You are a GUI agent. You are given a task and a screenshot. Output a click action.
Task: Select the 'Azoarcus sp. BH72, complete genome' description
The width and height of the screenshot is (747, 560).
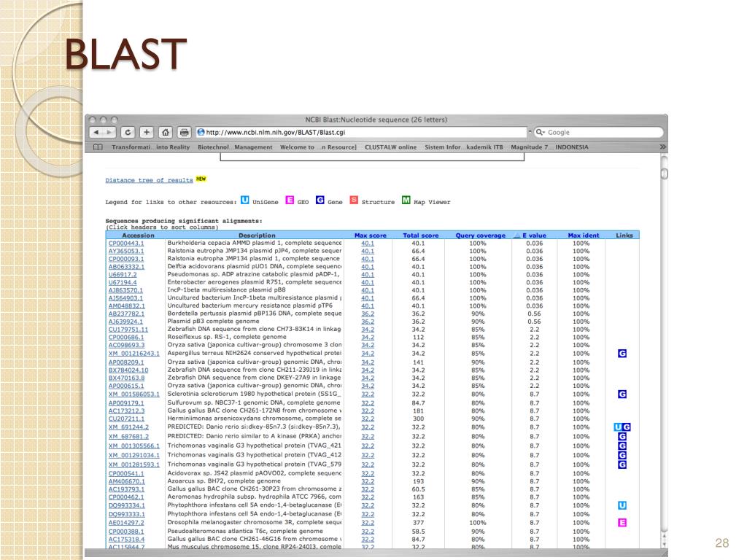tap(224, 481)
